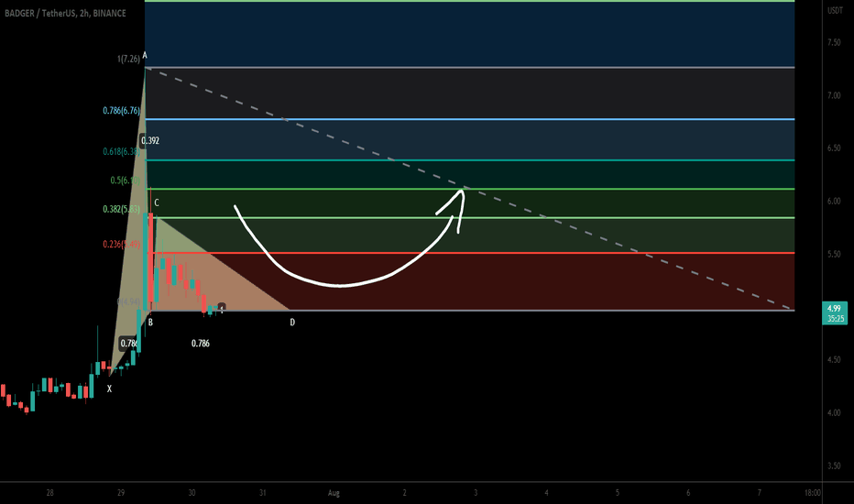This screenshot has width=854, height=504.
Task: Select the 1(7.26) Fibonacci level label
Action: [128, 59]
